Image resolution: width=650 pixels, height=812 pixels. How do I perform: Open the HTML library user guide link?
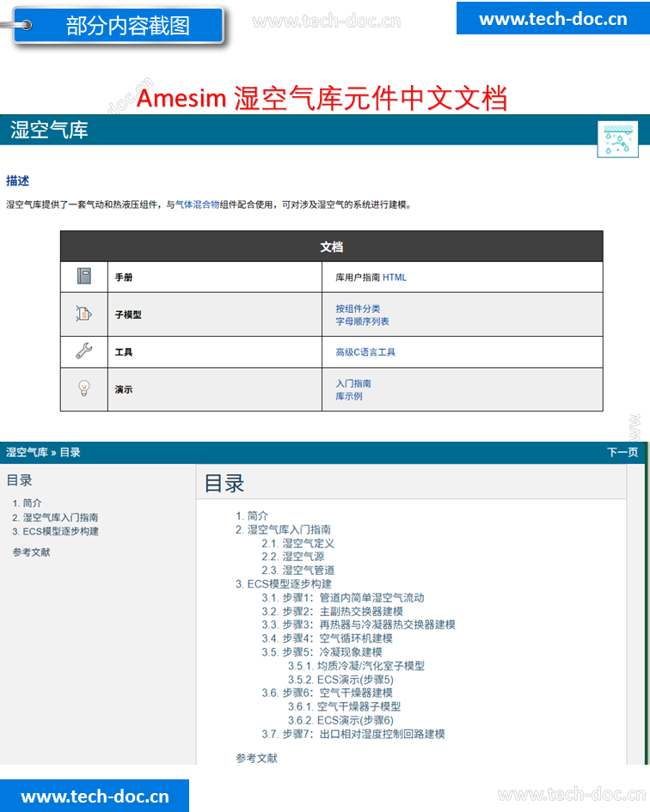(x=395, y=278)
